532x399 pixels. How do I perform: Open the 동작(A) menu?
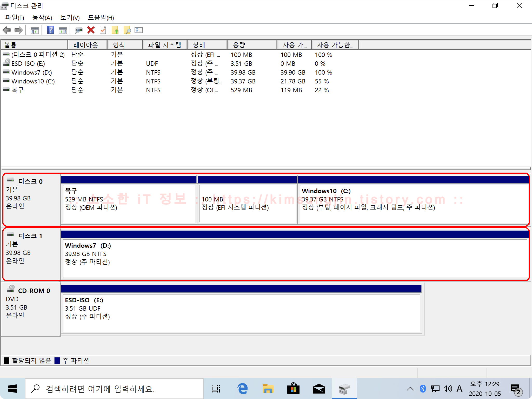[x=42, y=18]
